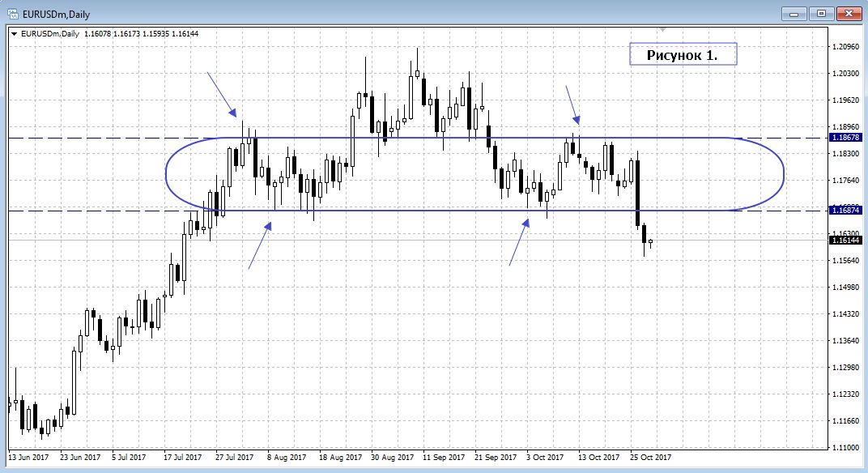Click the 1.18678 resistance level price tag

coord(845,138)
